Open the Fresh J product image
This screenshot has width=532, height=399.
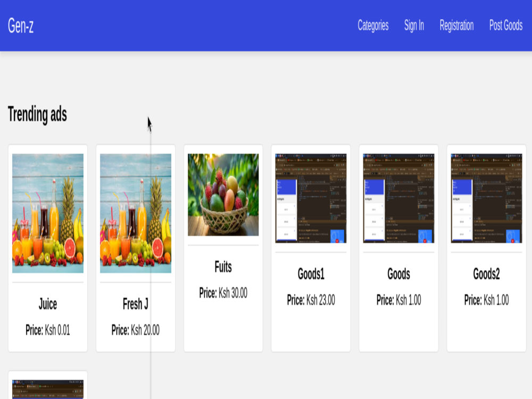[135, 213]
